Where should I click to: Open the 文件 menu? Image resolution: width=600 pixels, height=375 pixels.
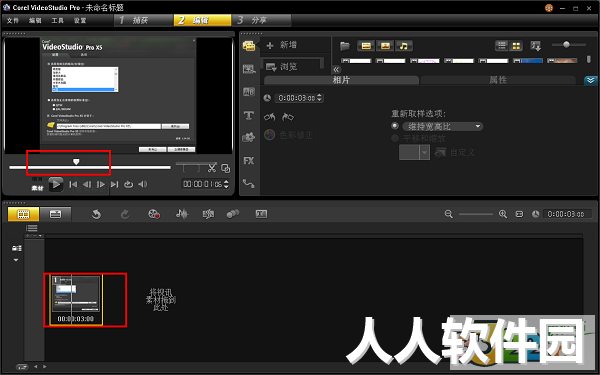point(13,21)
